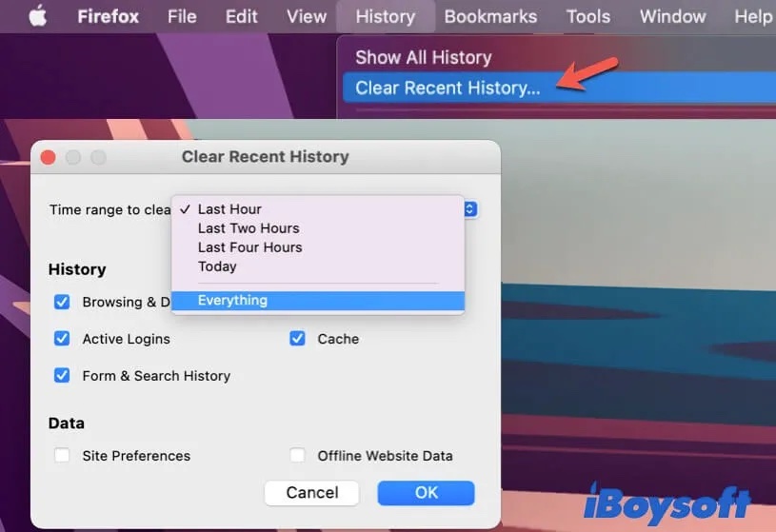Open the Bookmarks menu

(x=490, y=16)
